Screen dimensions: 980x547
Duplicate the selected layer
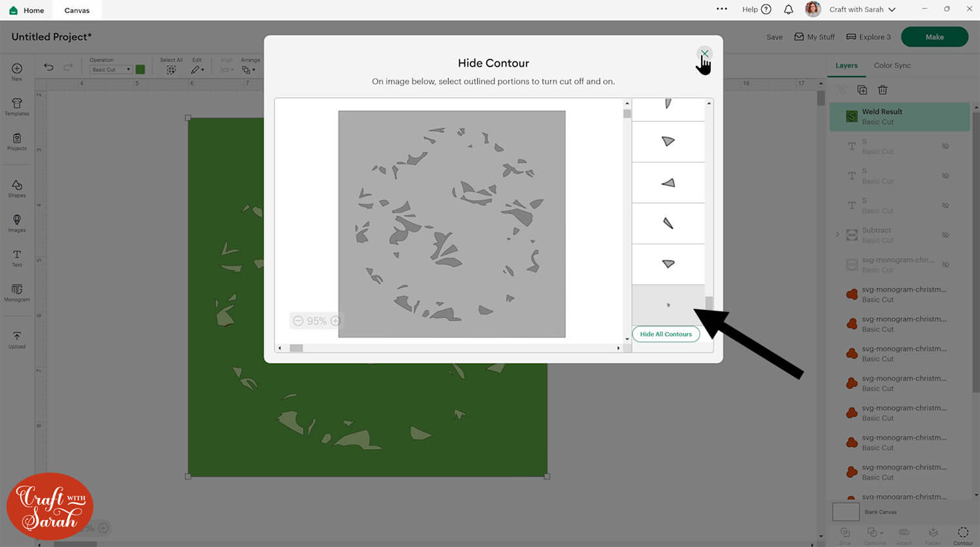tap(862, 89)
